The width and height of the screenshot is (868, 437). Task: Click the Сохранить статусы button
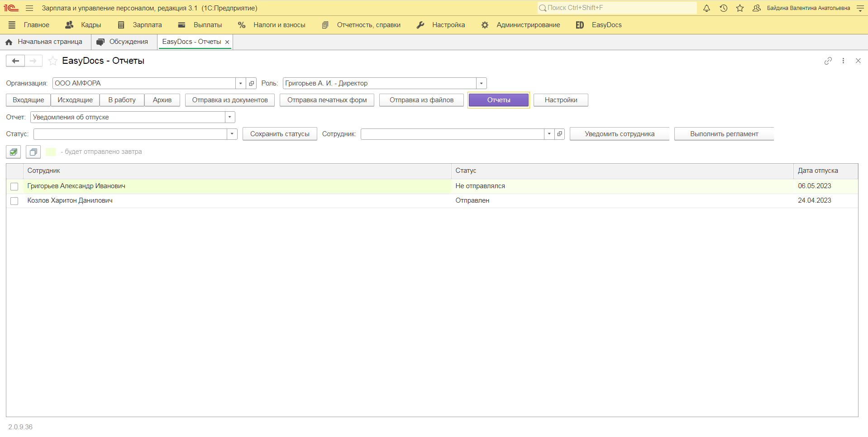pyautogui.click(x=279, y=134)
